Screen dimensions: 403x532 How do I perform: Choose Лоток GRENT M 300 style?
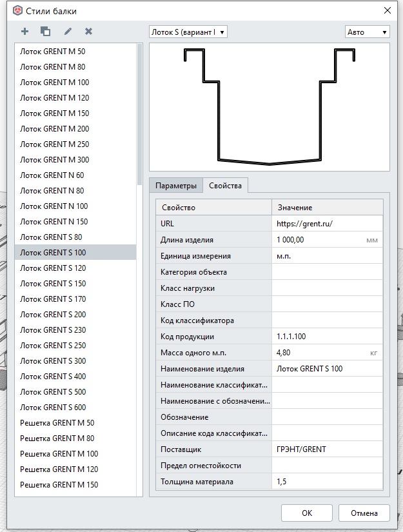(x=75, y=160)
